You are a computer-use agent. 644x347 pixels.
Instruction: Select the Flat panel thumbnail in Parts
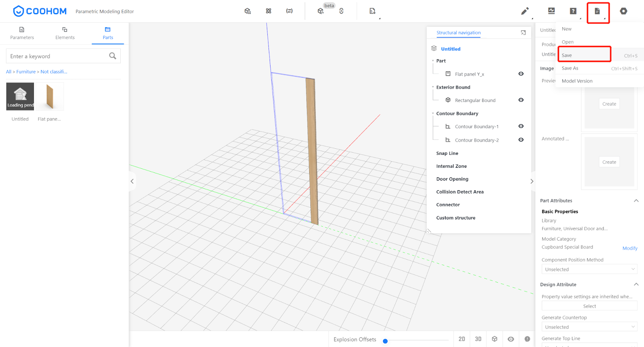pyautogui.click(x=50, y=97)
